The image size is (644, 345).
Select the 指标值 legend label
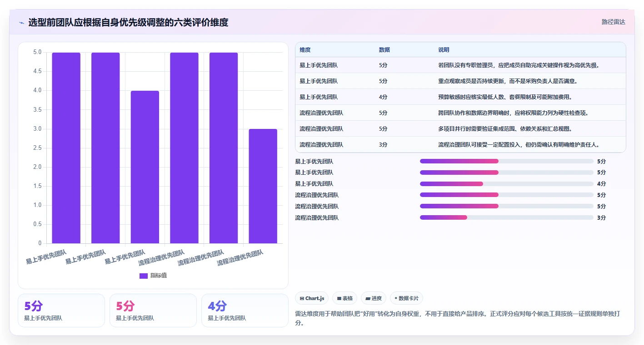pyautogui.click(x=159, y=276)
